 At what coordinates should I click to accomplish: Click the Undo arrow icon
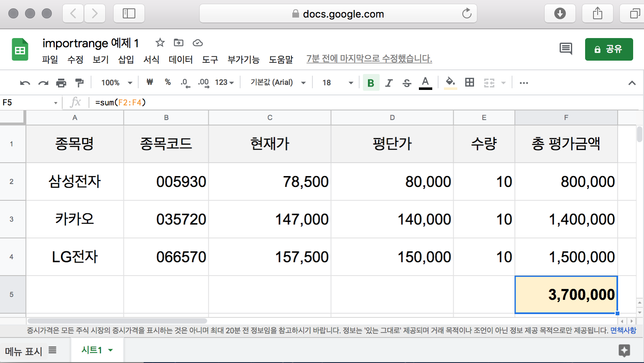coord(25,83)
